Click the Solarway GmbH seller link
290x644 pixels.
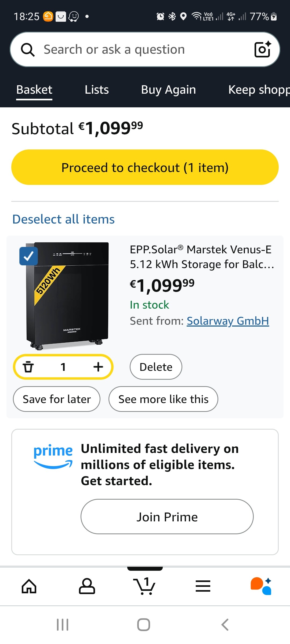click(228, 321)
